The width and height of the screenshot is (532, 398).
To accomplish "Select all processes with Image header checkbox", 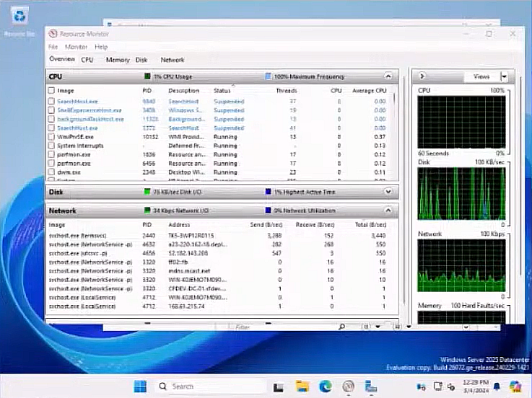I will [51, 91].
